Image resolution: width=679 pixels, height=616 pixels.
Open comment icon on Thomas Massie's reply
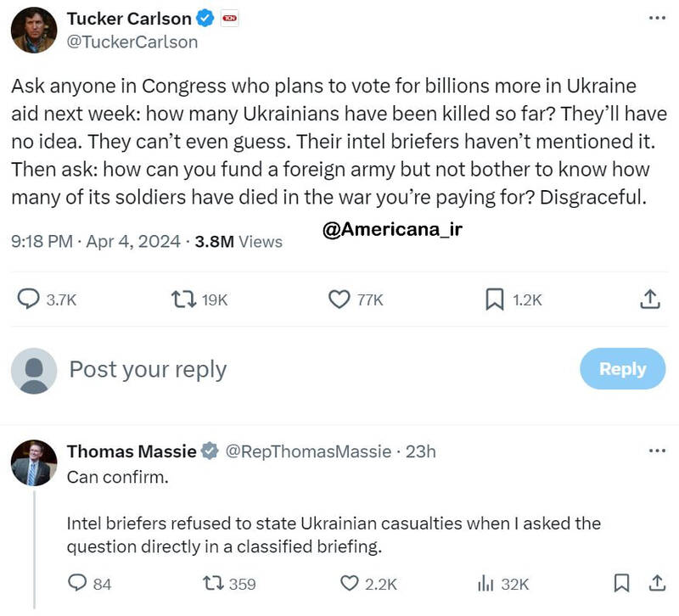click(77, 583)
